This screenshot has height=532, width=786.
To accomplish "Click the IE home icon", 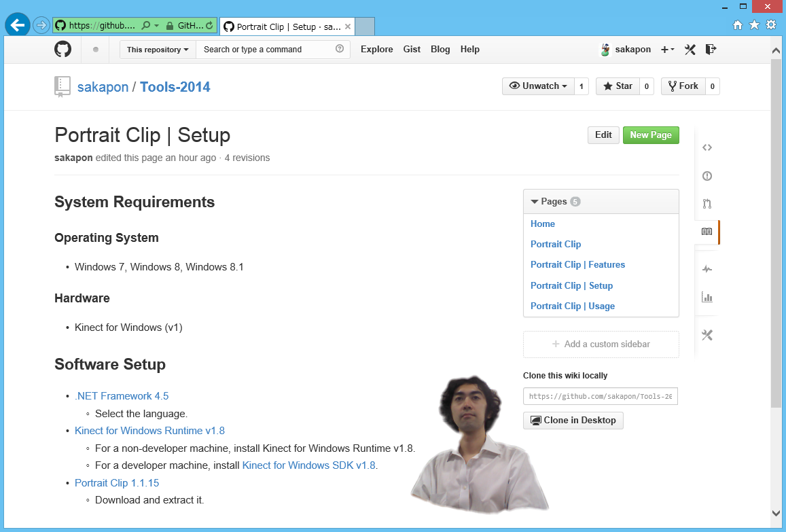I will (x=737, y=25).
